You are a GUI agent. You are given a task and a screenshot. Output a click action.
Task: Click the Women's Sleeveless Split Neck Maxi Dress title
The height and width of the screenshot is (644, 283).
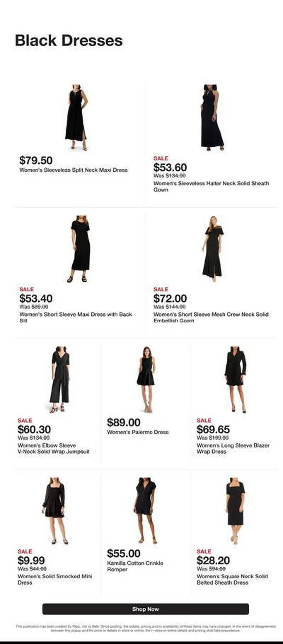(73, 170)
